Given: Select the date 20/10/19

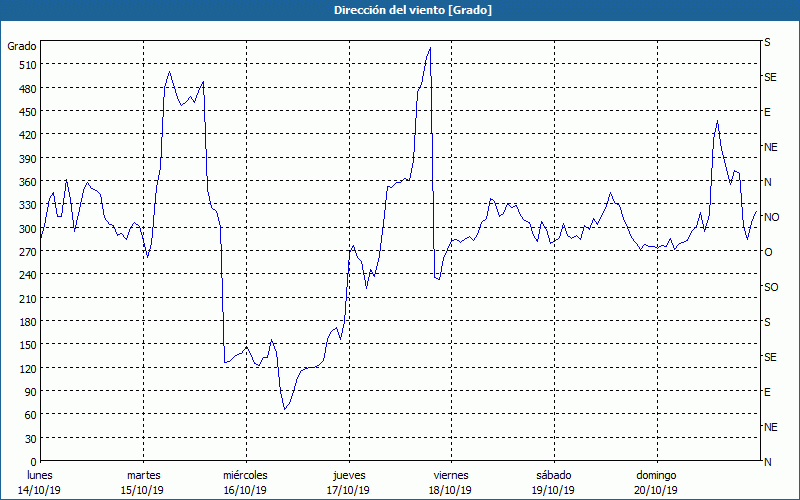Looking at the screenshot, I should pyautogui.click(x=656, y=490).
